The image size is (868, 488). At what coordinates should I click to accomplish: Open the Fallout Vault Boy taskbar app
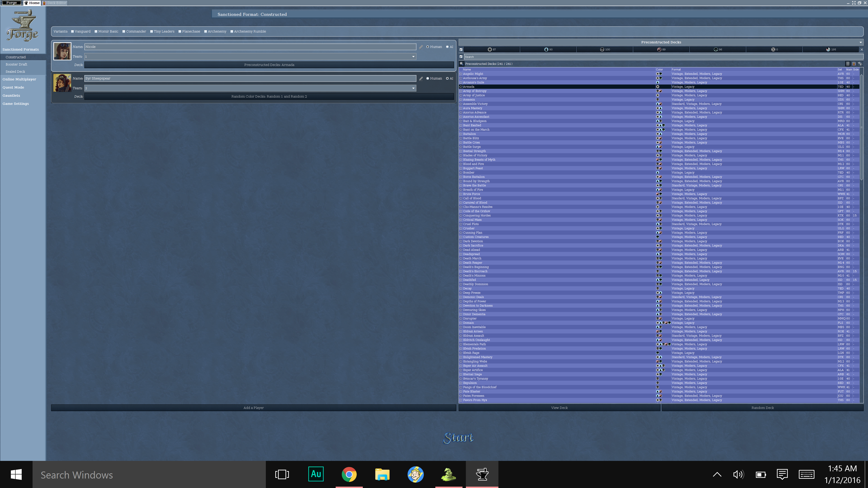pos(415,474)
